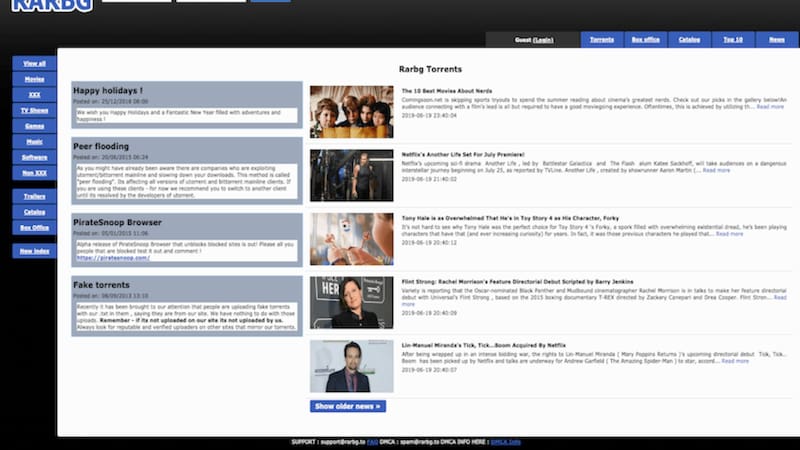
Task: Open the News tab
Action: tap(776, 40)
